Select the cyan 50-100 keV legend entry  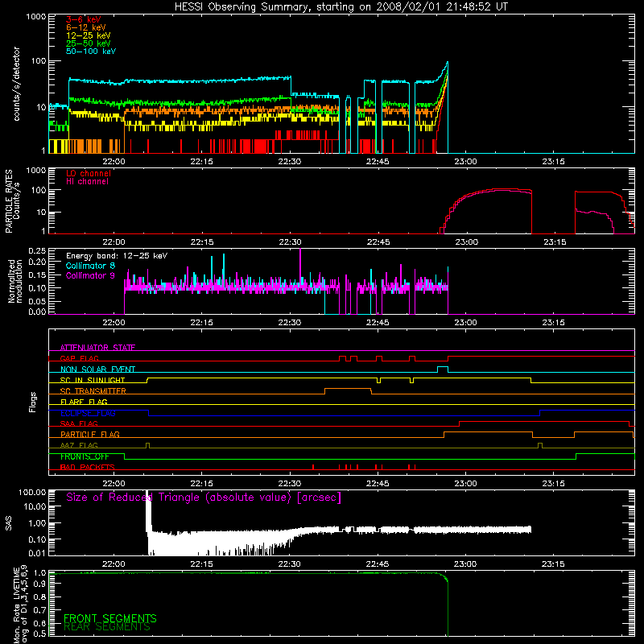[91, 52]
